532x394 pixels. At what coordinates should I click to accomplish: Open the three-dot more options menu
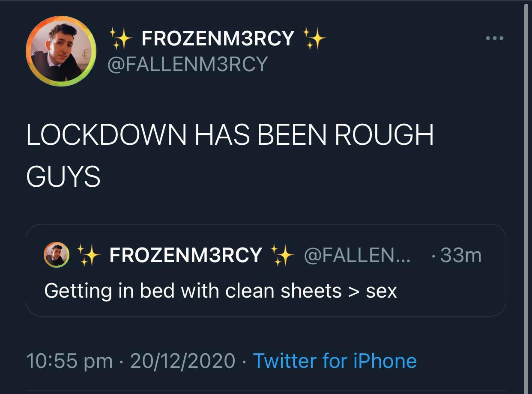click(x=495, y=39)
